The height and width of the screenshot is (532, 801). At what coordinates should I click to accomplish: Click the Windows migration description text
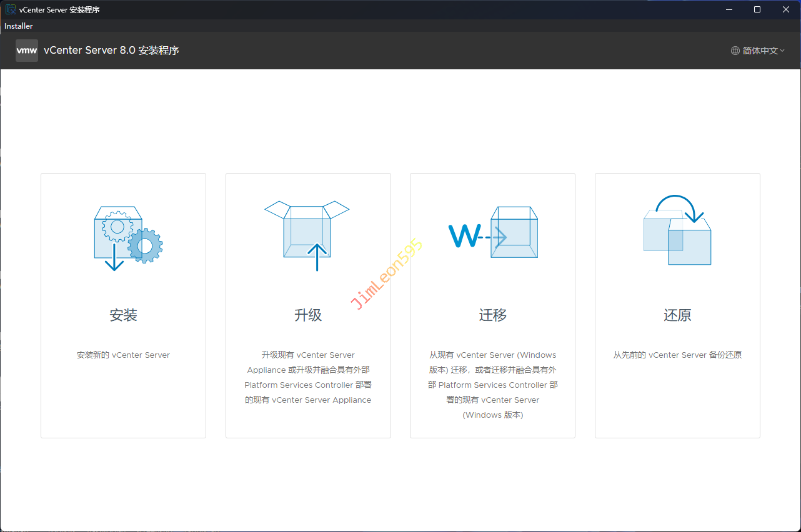[492, 385]
